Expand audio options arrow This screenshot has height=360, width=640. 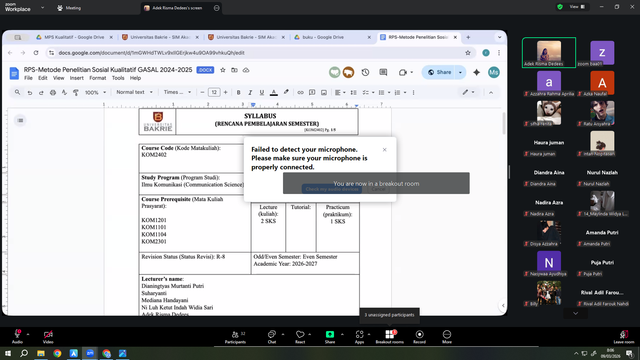click(x=28, y=334)
